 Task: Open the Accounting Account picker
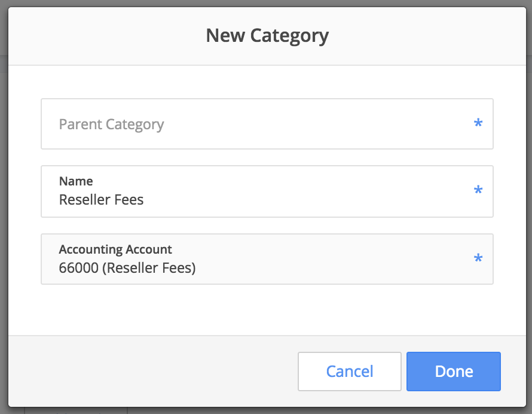pos(267,259)
